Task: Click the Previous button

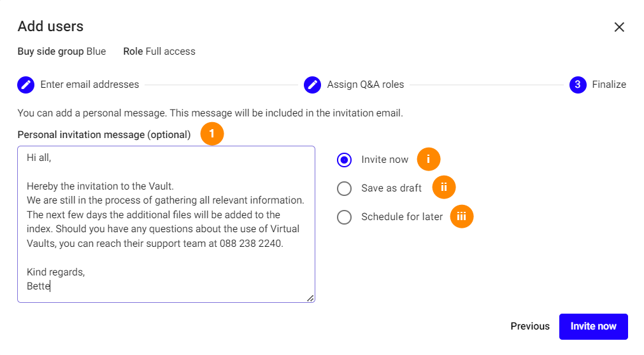Action: click(529, 326)
